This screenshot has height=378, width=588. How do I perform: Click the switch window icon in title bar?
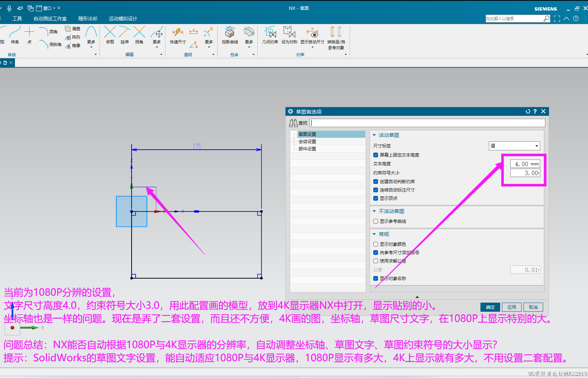pos(30,8)
